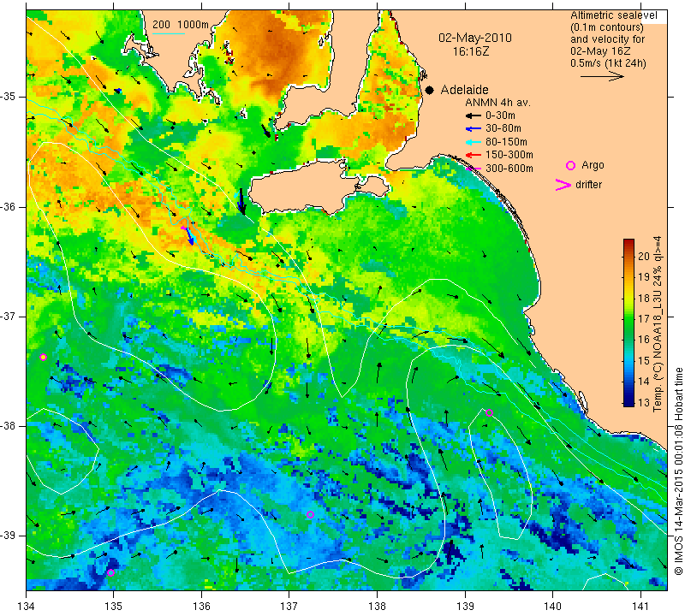The width and height of the screenshot is (685, 616).
Task: Click the 'Argo' legend label
Action: (x=593, y=165)
